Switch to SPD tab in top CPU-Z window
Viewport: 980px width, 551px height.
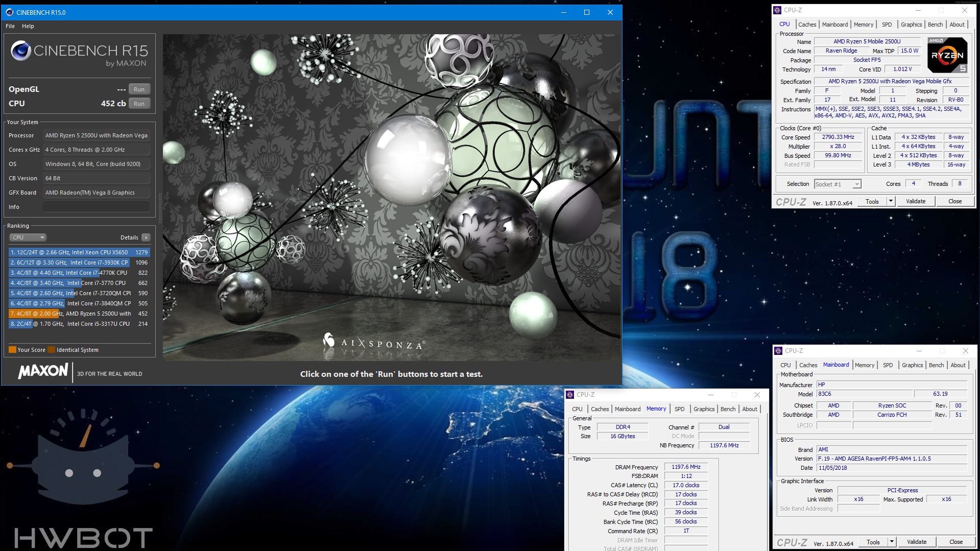pyautogui.click(x=887, y=25)
